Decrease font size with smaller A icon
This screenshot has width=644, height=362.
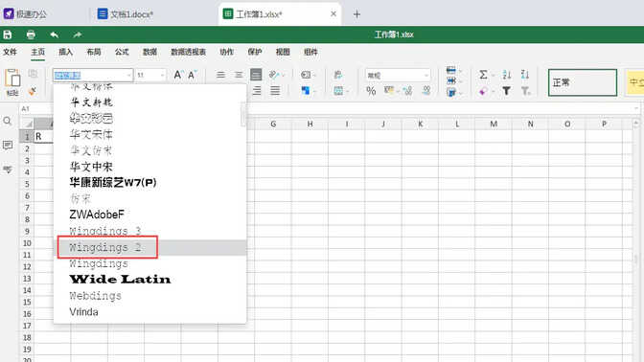(x=192, y=75)
